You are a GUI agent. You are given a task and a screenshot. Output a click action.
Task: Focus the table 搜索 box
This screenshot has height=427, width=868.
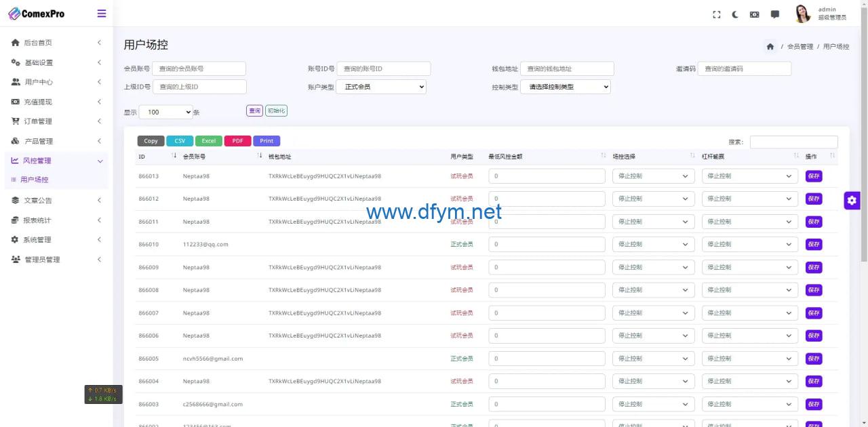click(x=793, y=142)
